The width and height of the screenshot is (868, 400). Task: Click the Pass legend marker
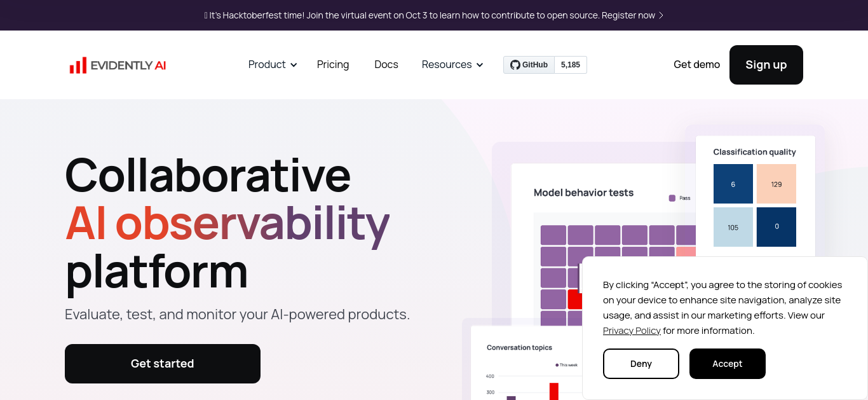[x=672, y=198]
